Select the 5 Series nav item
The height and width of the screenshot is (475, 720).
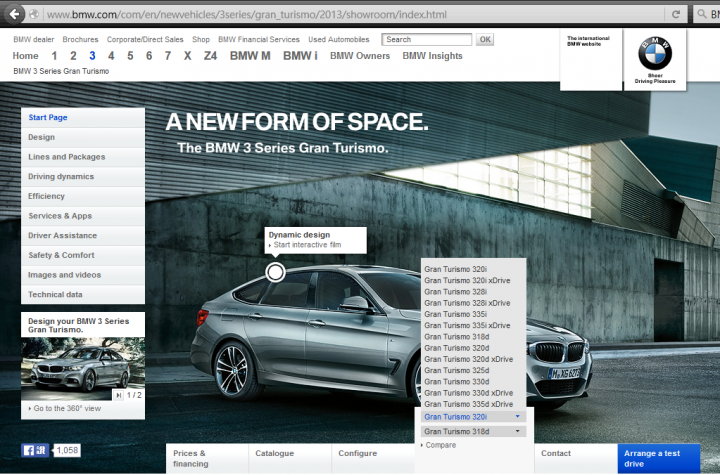point(130,56)
